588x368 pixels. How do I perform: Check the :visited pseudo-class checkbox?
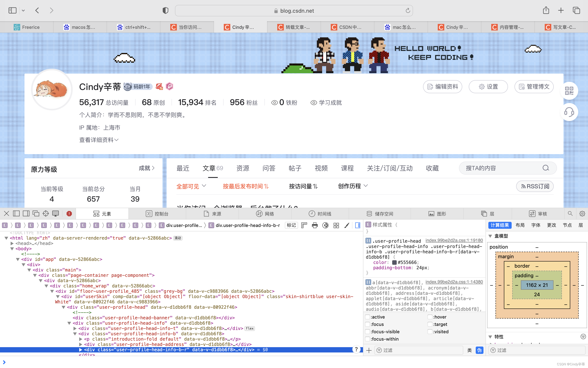tap(430, 331)
